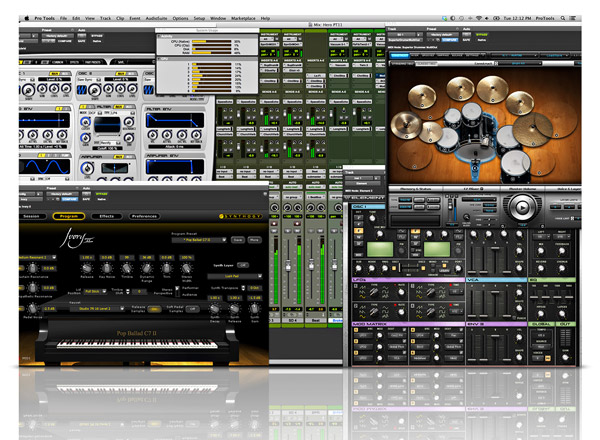Click the Ivory Stereo Width knob
The image size is (600, 440).
187,268
